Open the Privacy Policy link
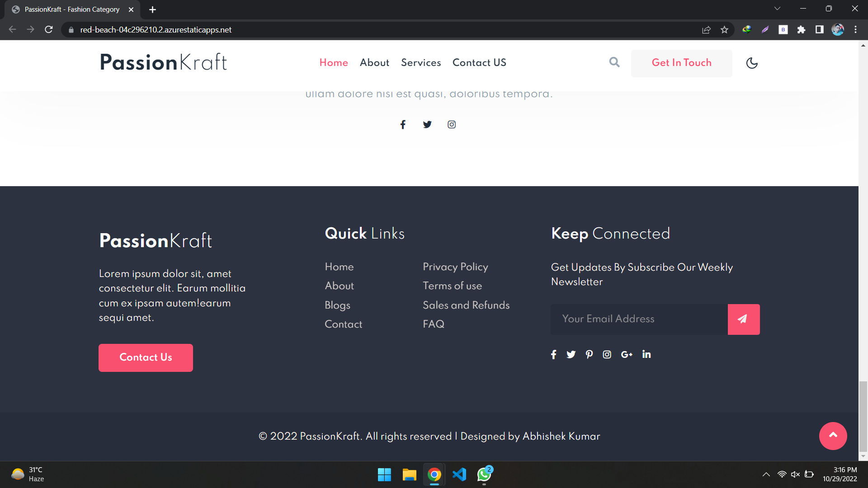The height and width of the screenshot is (488, 868). pos(455,267)
